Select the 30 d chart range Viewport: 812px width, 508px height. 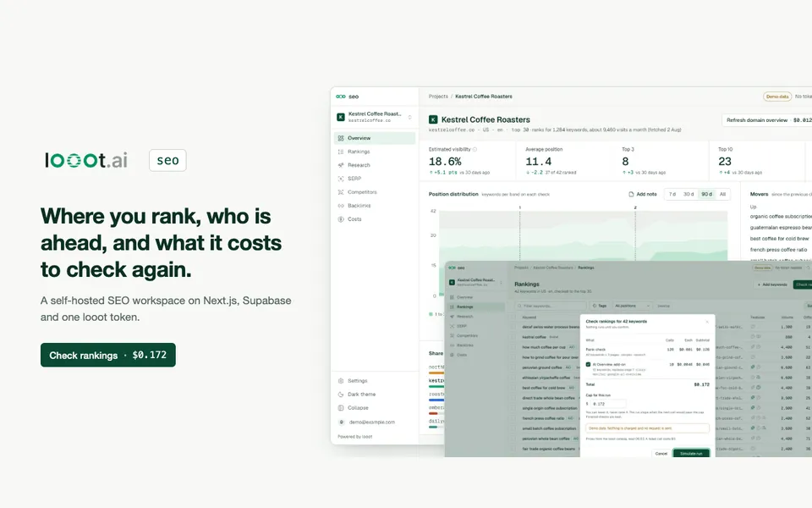tap(689, 194)
